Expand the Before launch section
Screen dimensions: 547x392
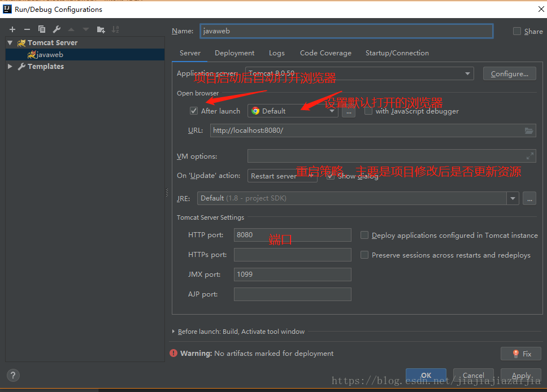(x=173, y=332)
